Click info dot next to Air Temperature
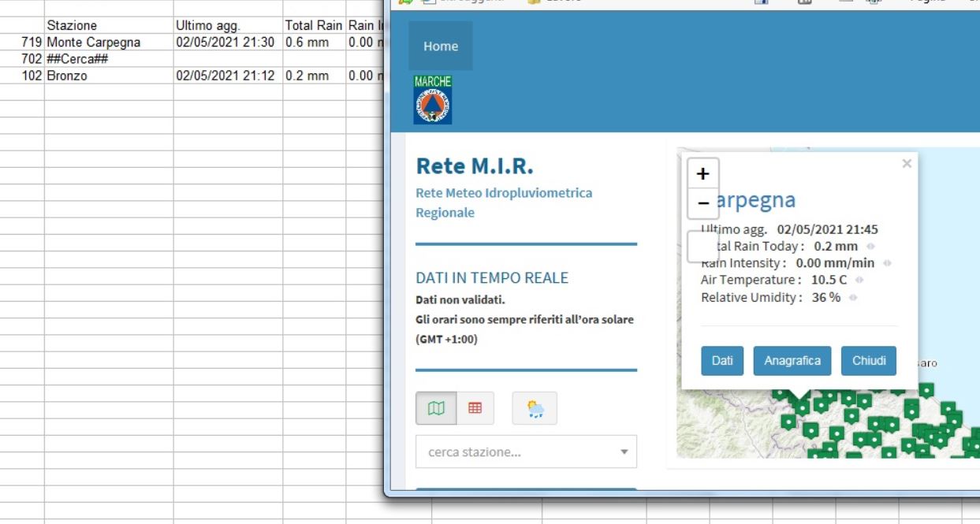This screenshot has height=524, width=980. tap(859, 280)
